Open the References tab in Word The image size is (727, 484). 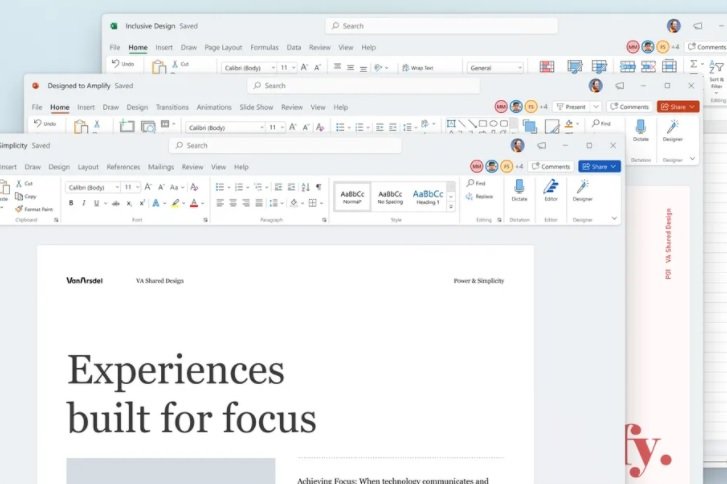pyautogui.click(x=123, y=167)
